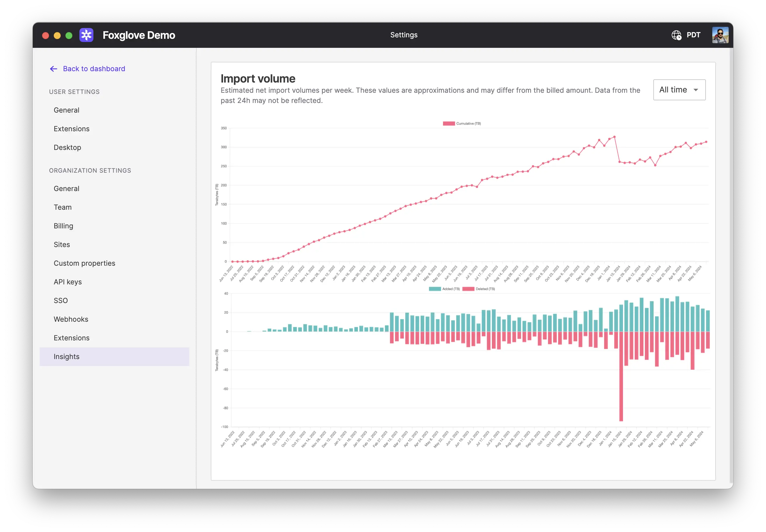
Task: Open Desktop user settings
Action: pos(67,147)
